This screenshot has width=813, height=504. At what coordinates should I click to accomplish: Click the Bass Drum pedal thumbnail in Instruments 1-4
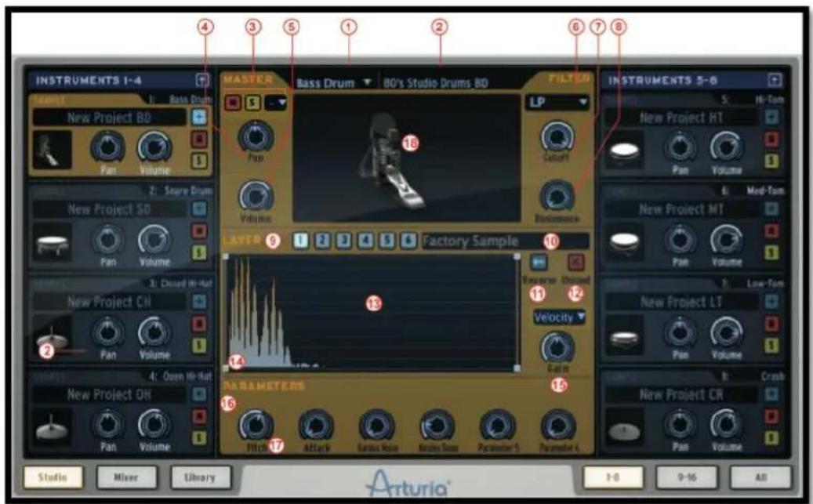(52, 150)
